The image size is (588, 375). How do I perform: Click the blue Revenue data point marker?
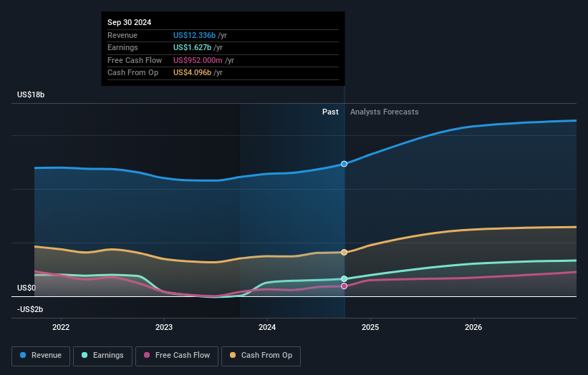pos(344,164)
